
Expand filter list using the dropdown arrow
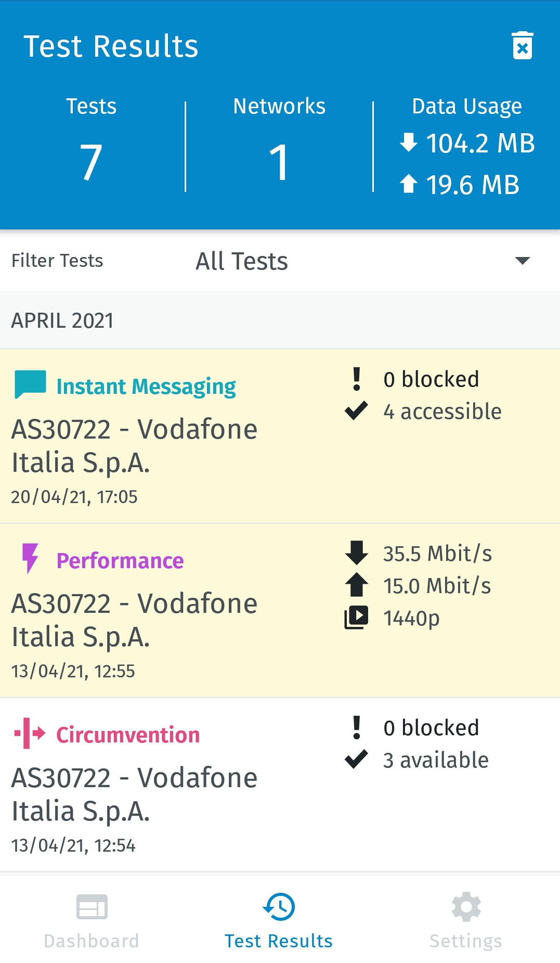point(522,261)
